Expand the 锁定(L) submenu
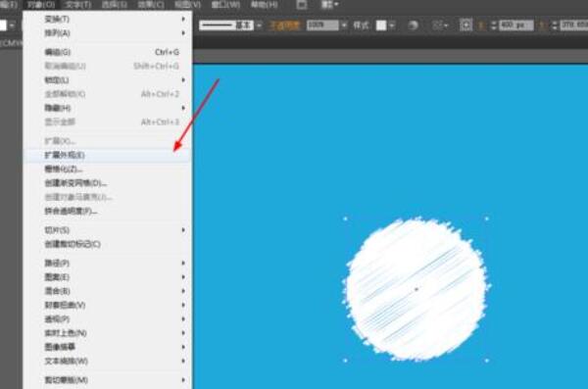 (108, 80)
